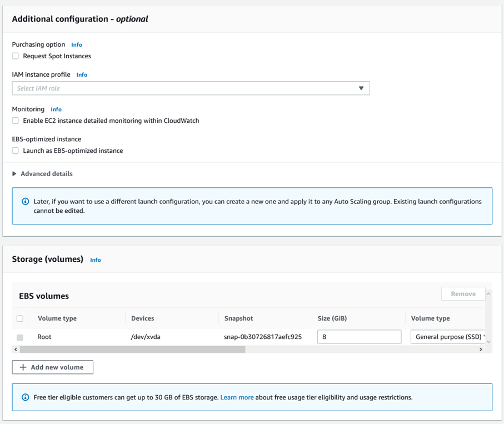Click the EBS table vertical scroll up arrow
504x424 pixels.
(488, 294)
